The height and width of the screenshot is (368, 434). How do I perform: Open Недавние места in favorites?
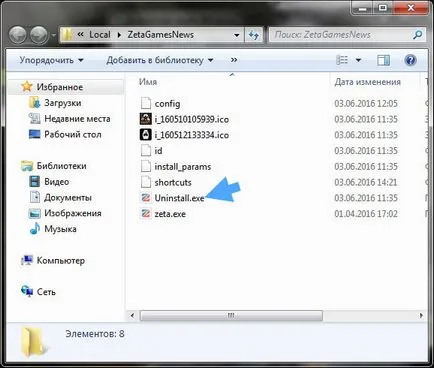77,118
